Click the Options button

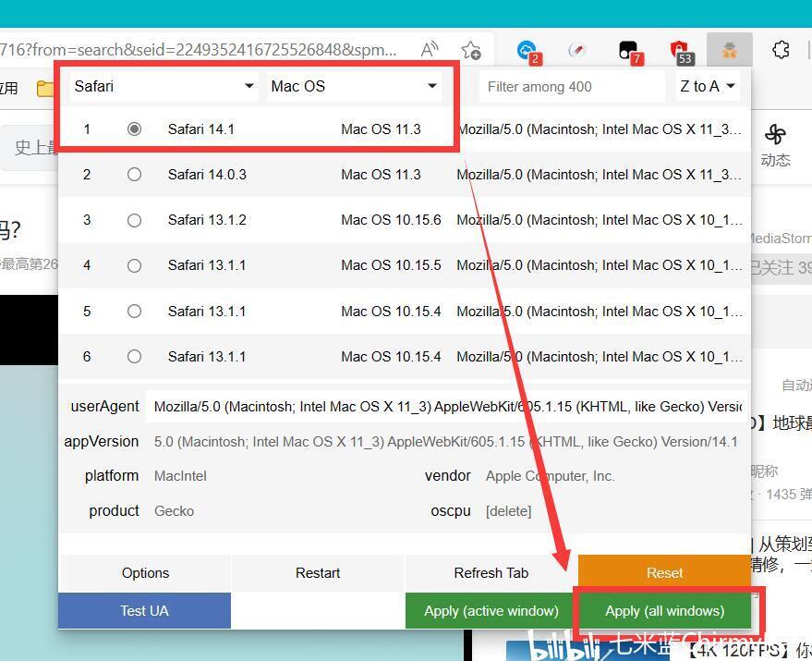145,573
